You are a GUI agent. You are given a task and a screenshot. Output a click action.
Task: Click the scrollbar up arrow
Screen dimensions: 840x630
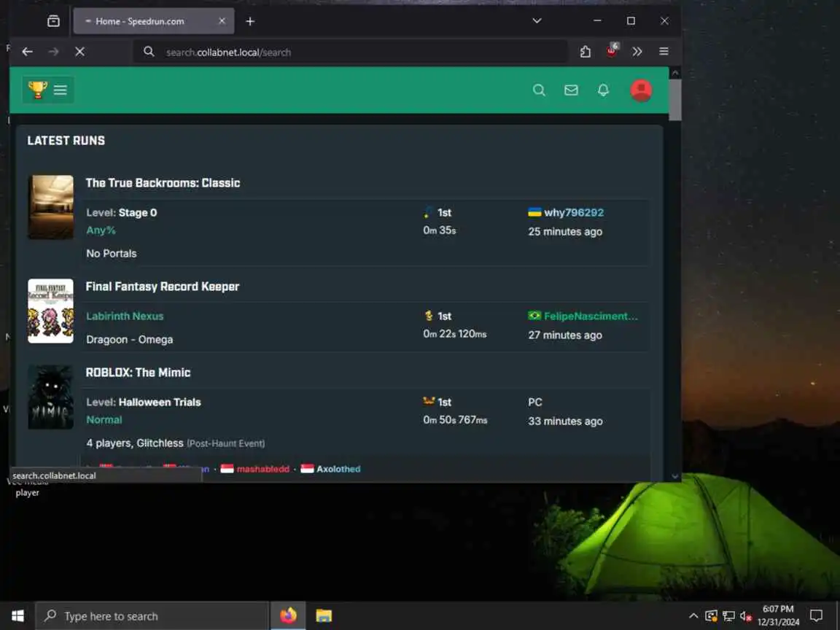click(675, 73)
